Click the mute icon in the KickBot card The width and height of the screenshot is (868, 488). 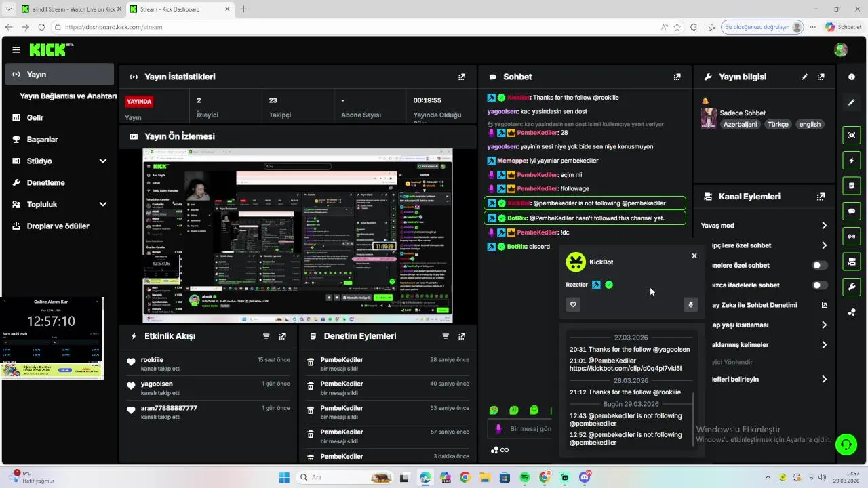[x=690, y=305]
